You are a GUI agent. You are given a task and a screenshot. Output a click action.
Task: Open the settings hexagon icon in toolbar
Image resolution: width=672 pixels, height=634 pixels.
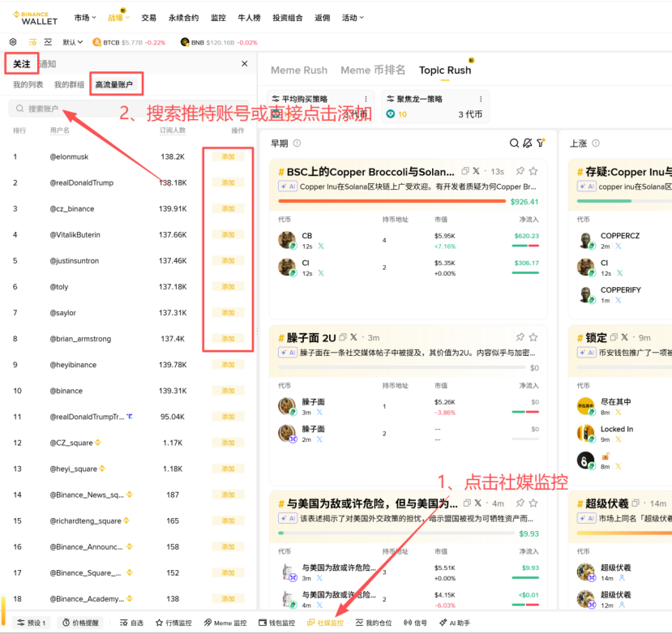click(x=13, y=42)
